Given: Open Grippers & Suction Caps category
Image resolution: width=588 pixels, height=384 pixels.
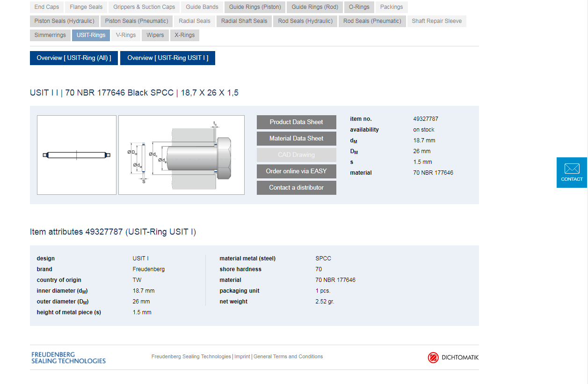Looking at the screenshot, I should coord(144,7).
